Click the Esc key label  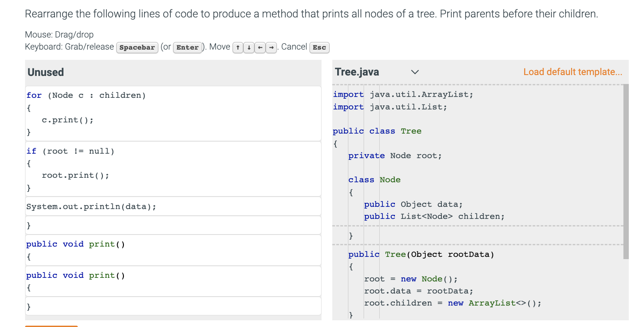pyautogui.click(x=319, y=47)
